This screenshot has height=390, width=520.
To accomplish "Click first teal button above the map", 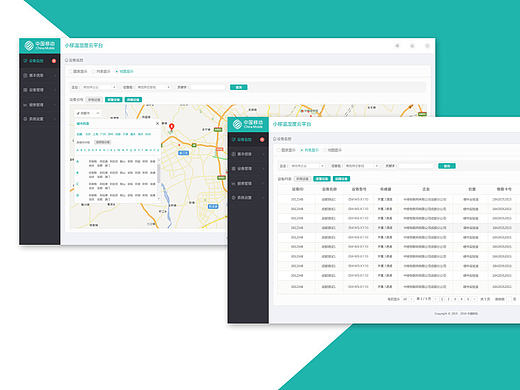I will tap(114, 100).
